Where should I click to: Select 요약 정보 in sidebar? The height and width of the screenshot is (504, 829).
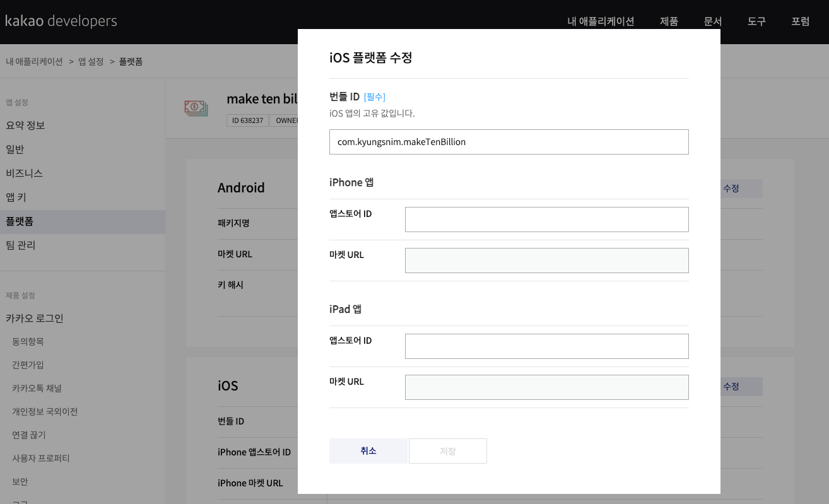coord(83,126)
